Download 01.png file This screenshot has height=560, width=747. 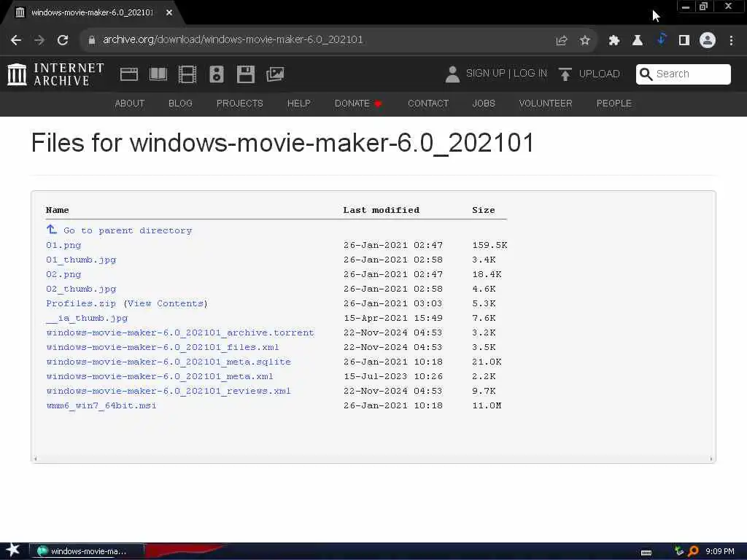click(x=63, y=245)
